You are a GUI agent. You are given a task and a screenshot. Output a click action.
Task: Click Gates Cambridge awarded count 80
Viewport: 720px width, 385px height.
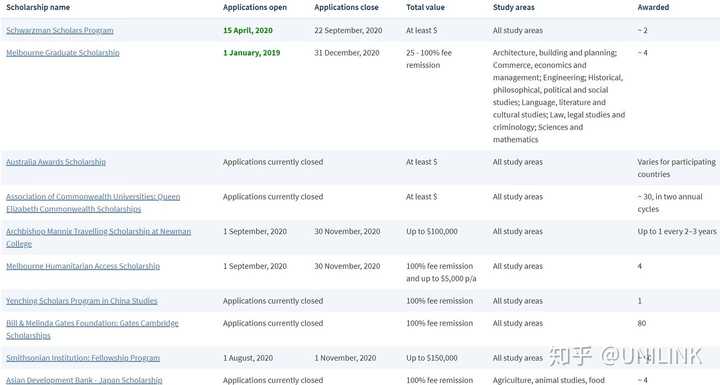[642, 323]
